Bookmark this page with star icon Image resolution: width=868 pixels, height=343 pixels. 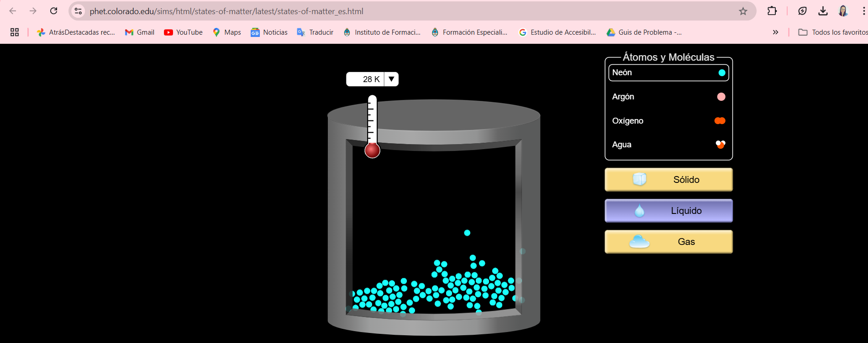coord(743,11)
